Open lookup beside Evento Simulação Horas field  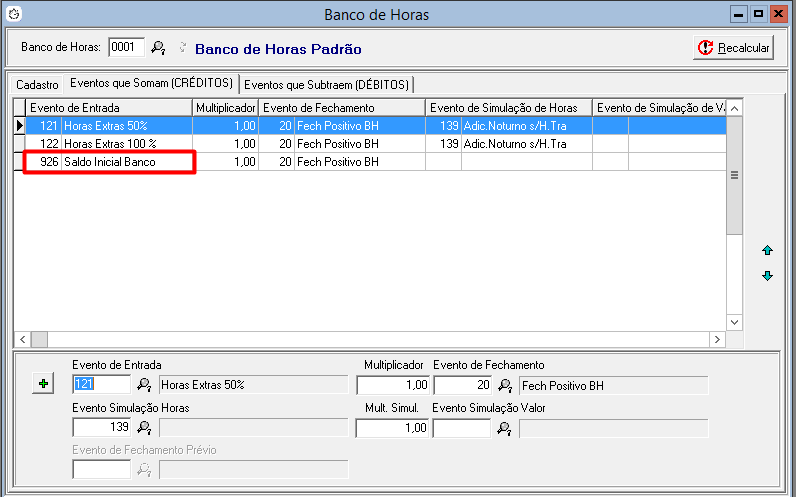[x=144, y=428]
